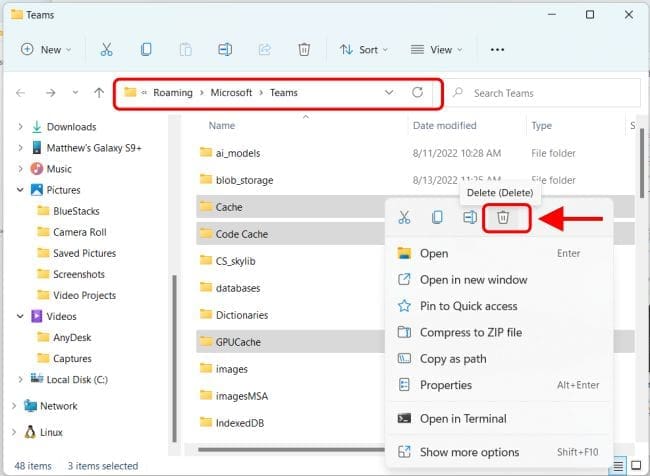650x476 pixels.
Task: Choose Copy as path from menu
Action: click(x=453, y=358)
